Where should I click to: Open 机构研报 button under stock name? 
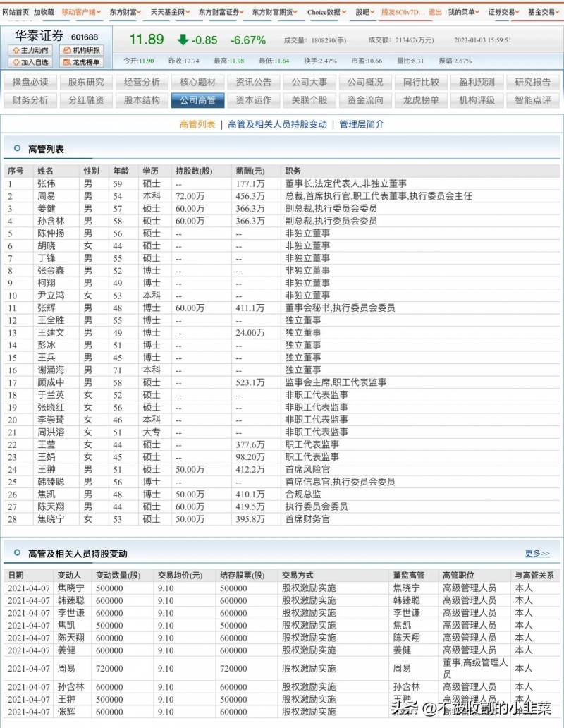point(81,50)
